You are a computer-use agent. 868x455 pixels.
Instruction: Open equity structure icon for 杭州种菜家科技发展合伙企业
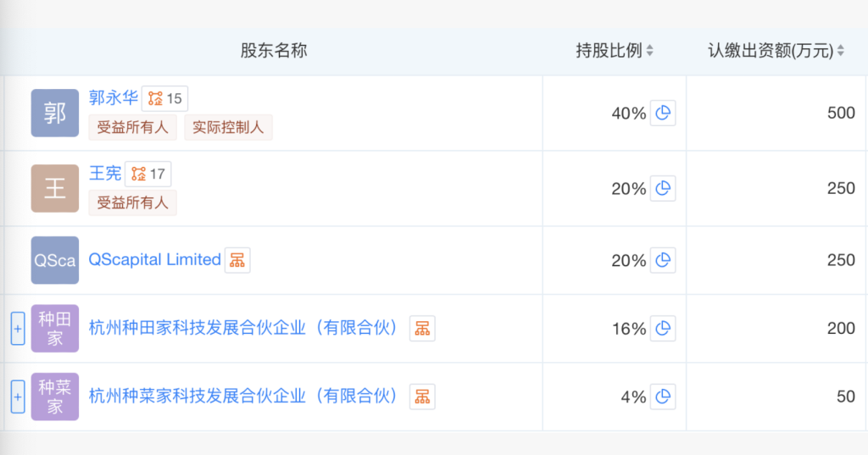(x=422, y=397)
